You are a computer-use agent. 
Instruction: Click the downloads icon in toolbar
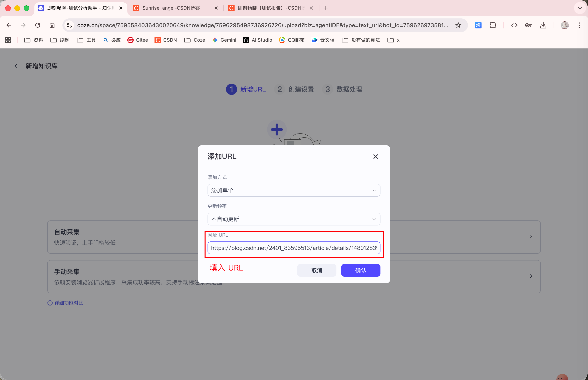[543, 25]
